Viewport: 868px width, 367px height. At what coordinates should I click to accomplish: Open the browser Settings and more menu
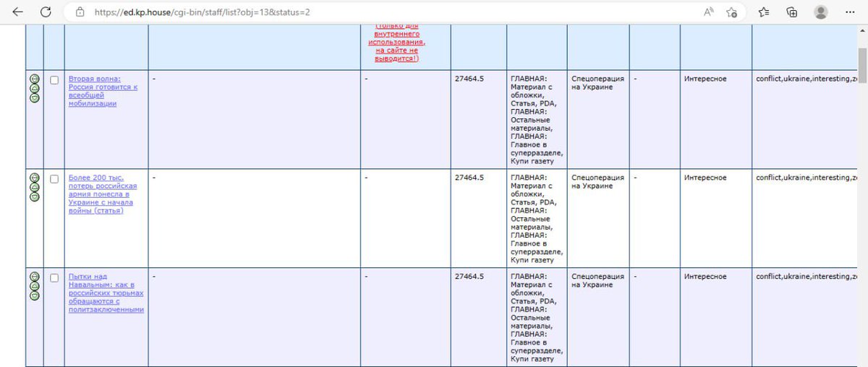[851, 12]
